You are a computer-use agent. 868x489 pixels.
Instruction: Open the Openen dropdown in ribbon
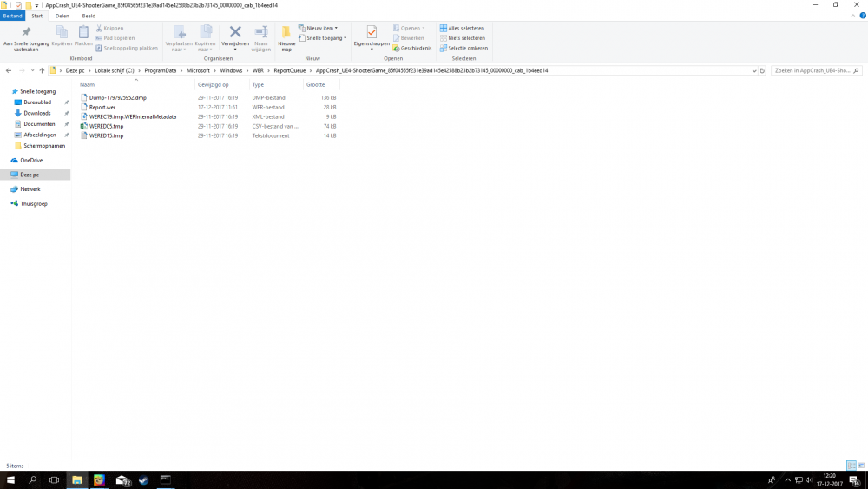coord(409,29)
